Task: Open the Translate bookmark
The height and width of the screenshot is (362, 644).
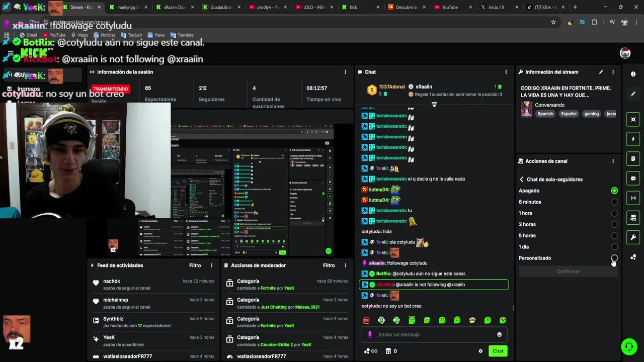Action: [182, 35]
